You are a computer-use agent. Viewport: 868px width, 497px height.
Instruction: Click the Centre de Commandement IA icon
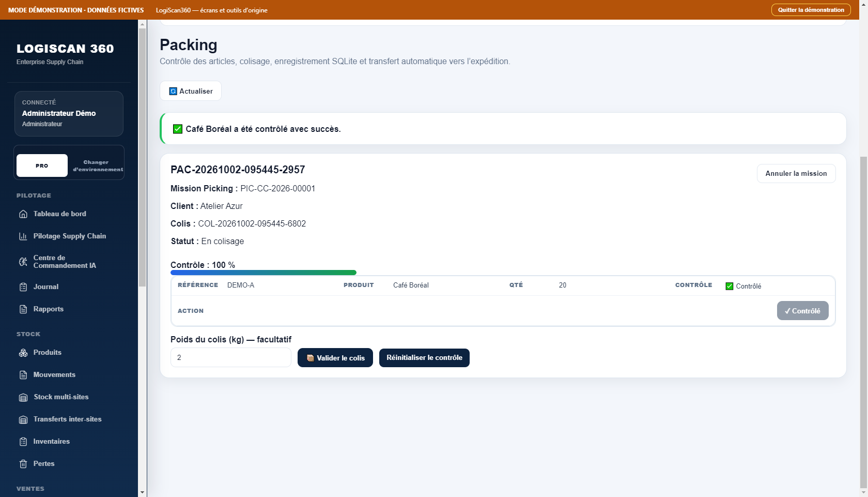(23, 262)
